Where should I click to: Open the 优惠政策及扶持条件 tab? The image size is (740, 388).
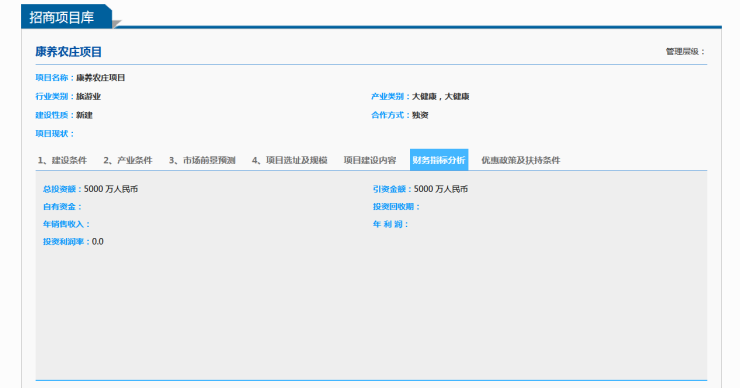[521, 160]
